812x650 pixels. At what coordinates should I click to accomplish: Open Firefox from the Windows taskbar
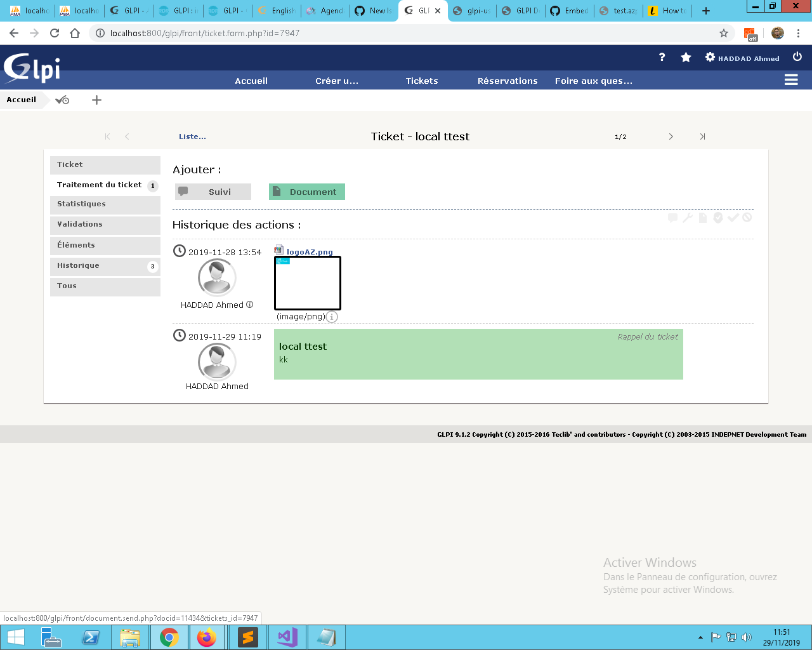point(207,637)
